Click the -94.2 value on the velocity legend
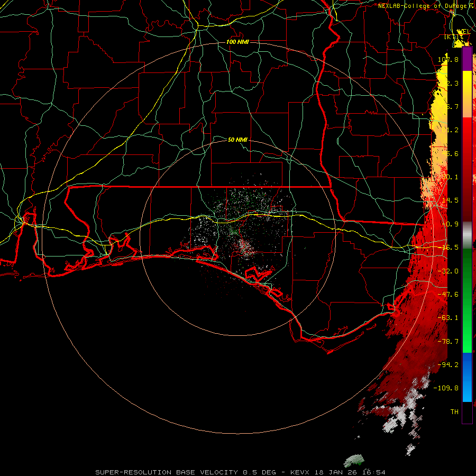This screenshot has width=476, height=476. [x=448, y=364]
